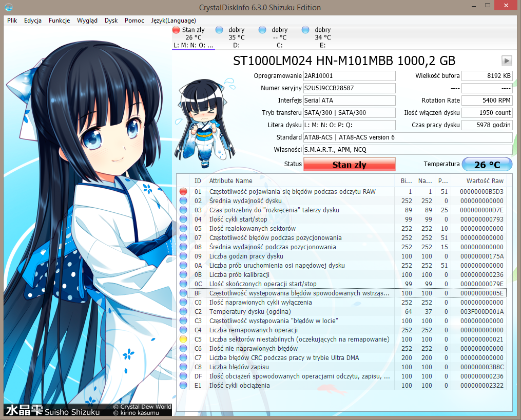The height and width of the screenshot is (420, 521).
Task: Click the Rotation Rate 5400 RPM field
Action: pos(487,101)
